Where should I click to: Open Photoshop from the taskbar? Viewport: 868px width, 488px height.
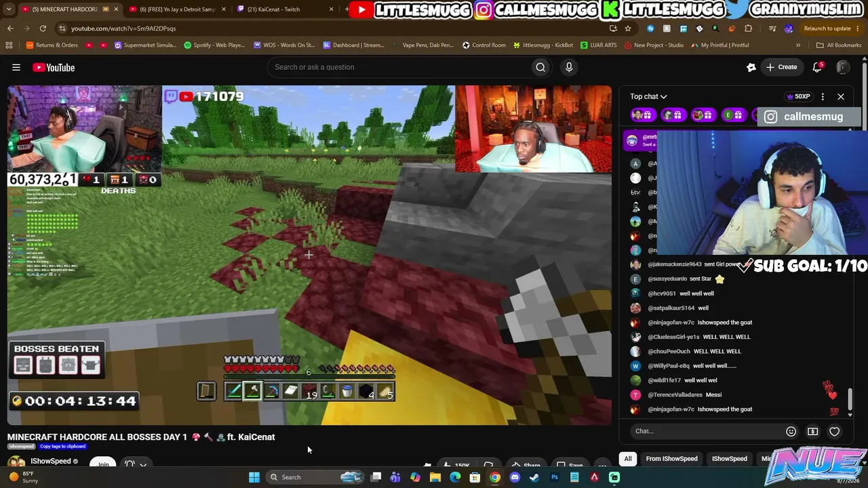(555, 477)
